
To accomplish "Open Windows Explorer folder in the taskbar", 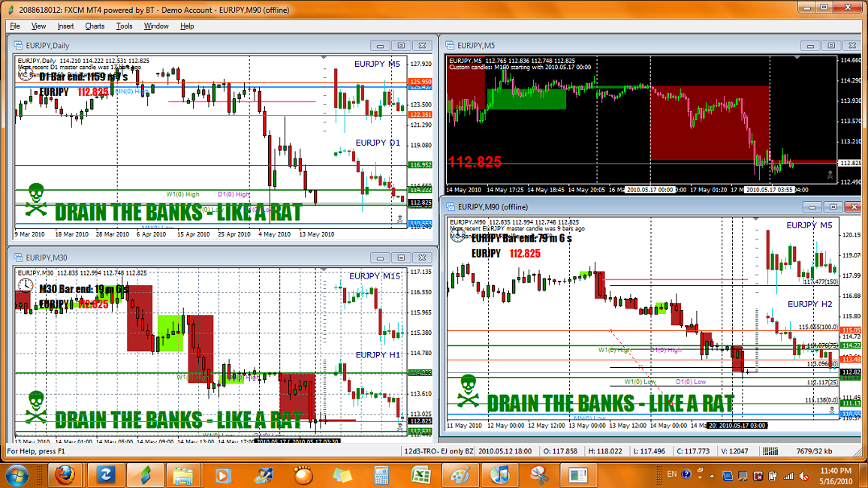I will point(182,475).
